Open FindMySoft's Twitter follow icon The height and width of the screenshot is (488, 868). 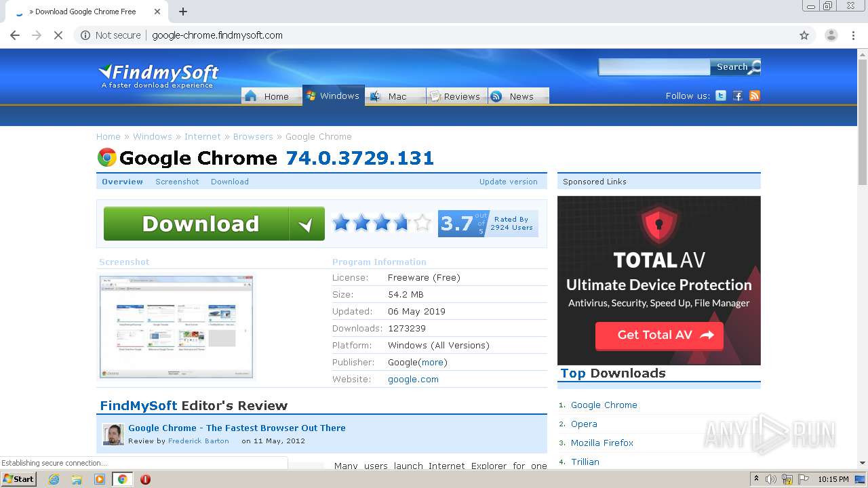pyautogui.click(x=721, y=96)
